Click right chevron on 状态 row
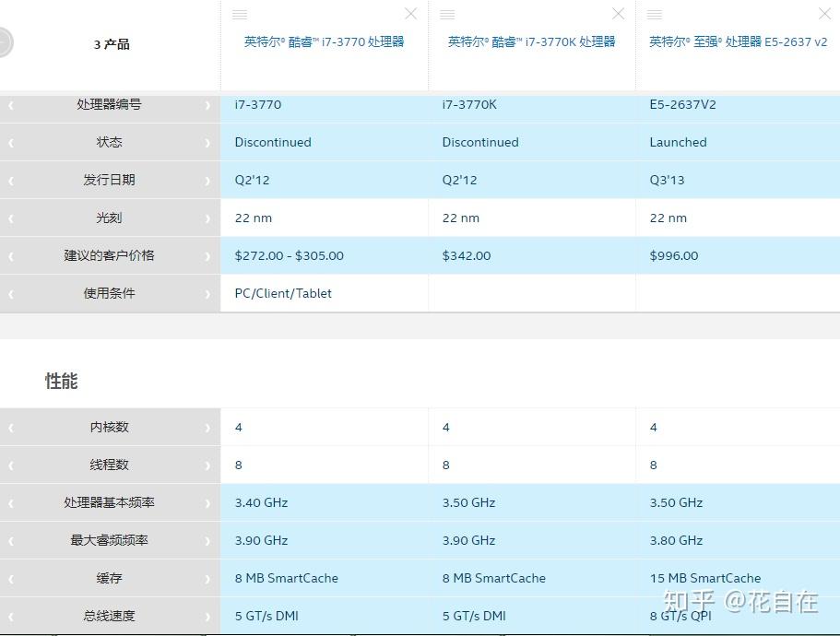The width and height of the screenshot is (840, 636). click(207, 143)
